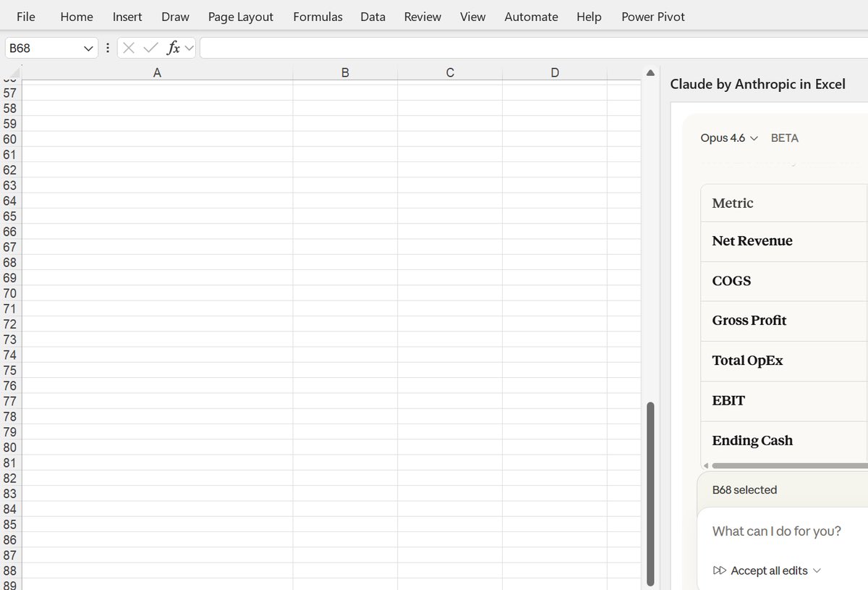Viewport: 868px width, 590px height.
Task: Select cell D84 in the grid
Action: (555, 509)
